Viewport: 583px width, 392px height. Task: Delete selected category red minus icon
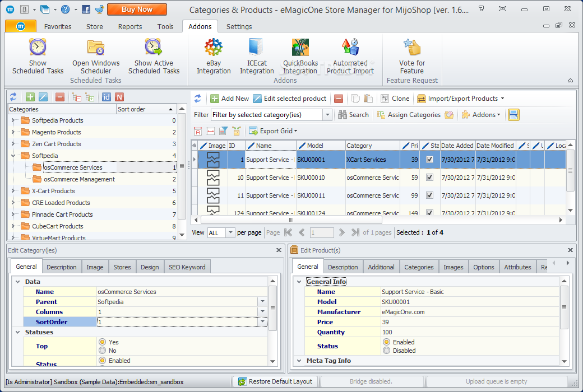(x=60, y=97)
